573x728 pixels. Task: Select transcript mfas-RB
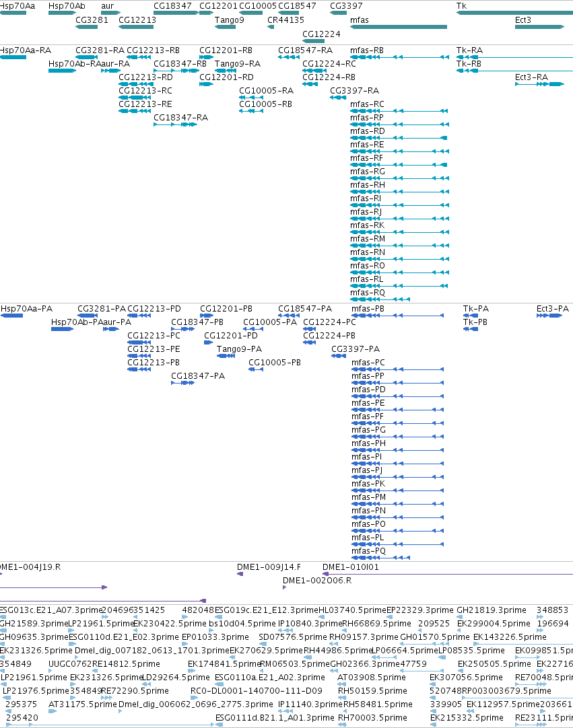400,57
